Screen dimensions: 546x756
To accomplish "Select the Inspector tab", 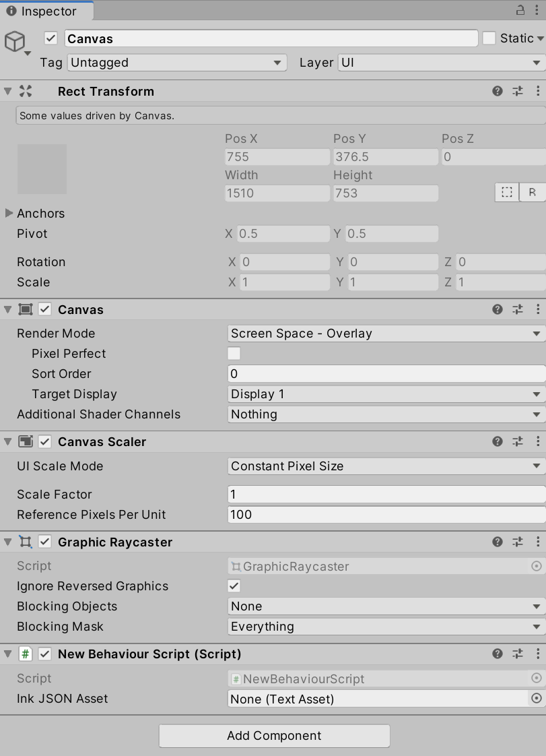I will click(x=46, y=11).
